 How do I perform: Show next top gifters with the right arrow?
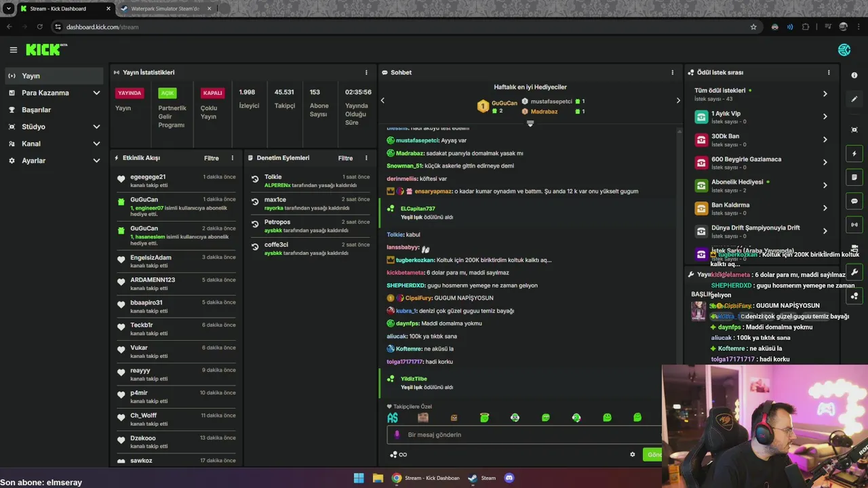click(678, 100)
